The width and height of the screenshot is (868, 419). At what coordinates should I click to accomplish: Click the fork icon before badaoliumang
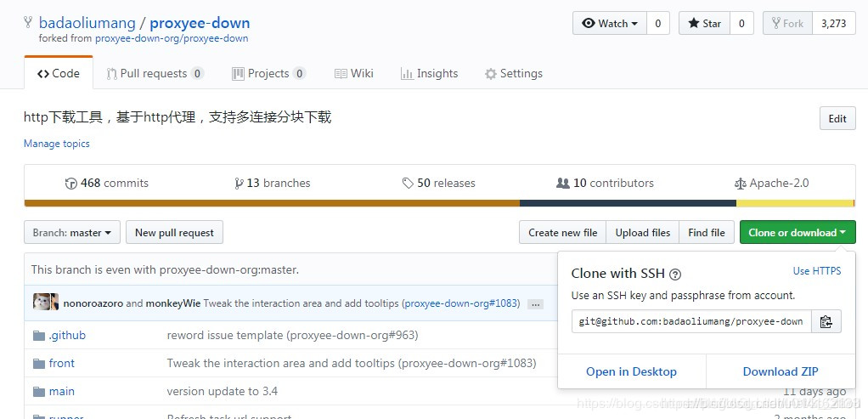[28, 23]
